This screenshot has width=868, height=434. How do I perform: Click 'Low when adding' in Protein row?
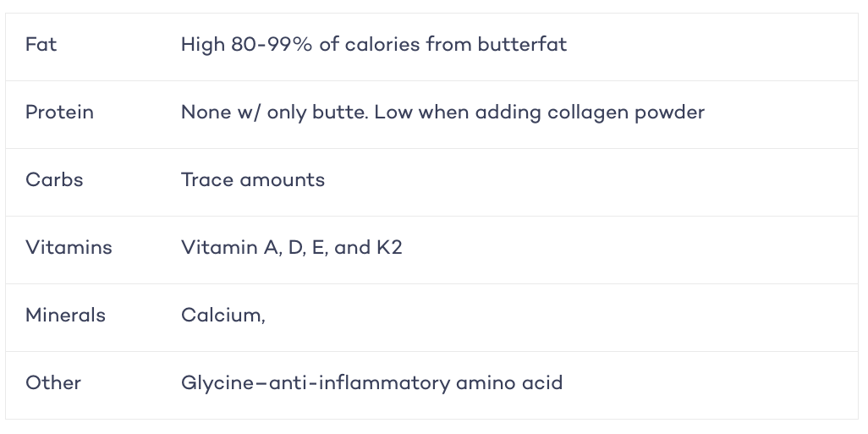(x=457, y=113)
